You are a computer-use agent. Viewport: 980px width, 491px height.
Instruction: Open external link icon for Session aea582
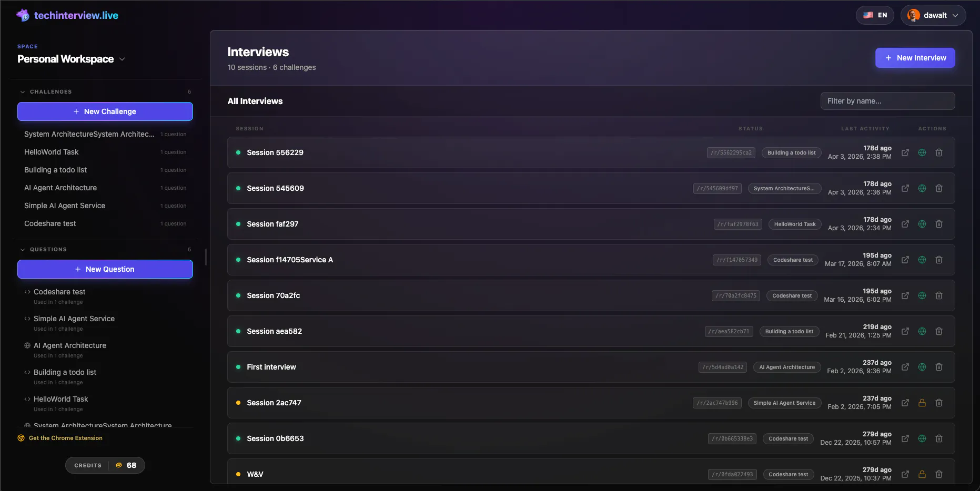coord(905,331)
